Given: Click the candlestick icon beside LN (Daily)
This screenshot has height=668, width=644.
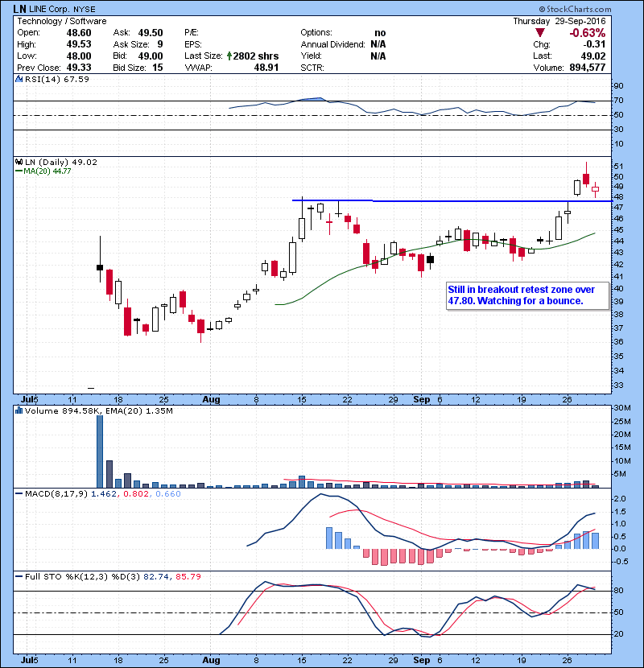Looking at the screenshot, I should [x=19, y=162].
